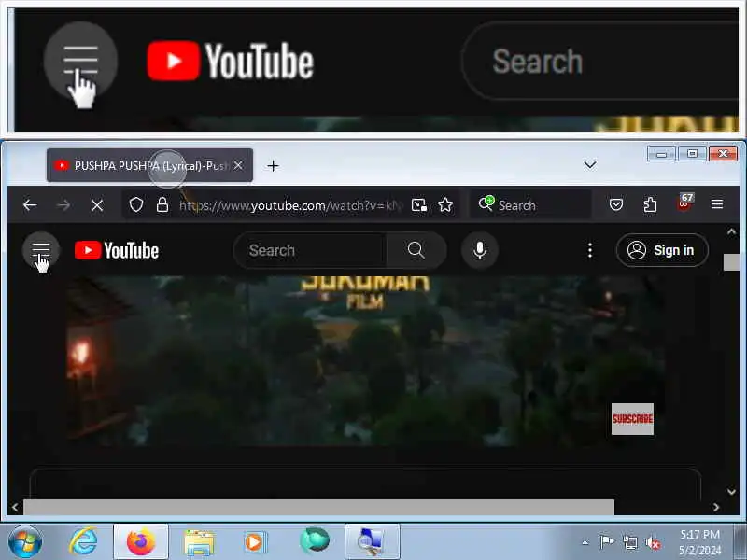Open the Windows Start orb
Image resolution: width=747 pixels, height=560 pixels.
tap(25, 541)
